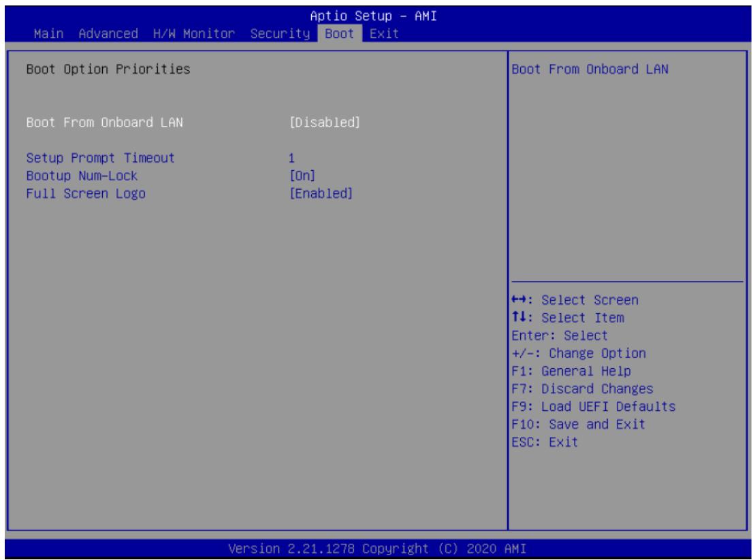Open the Main tab

pyautogui.click(x=48, y=34)
